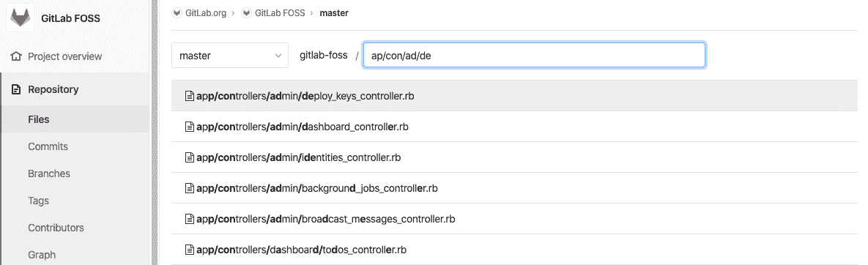Open the master branch dropdown
The image size is (868, 265).
coord(230,56)
